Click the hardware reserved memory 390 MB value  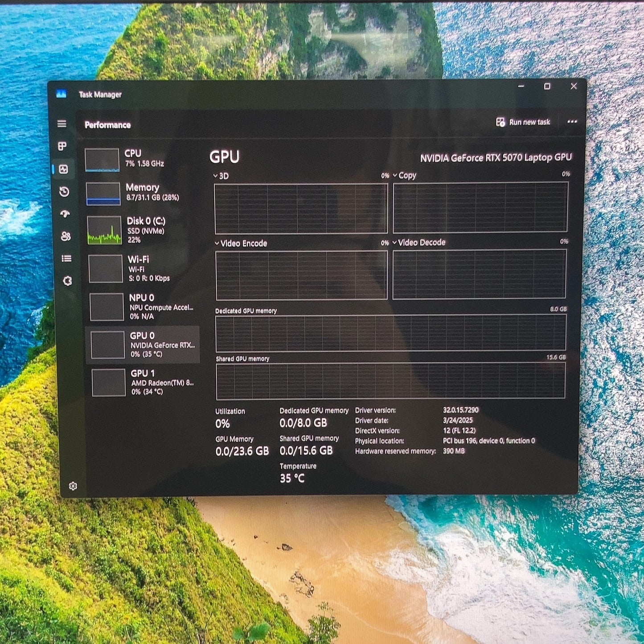pyautogui.click(x=454, y=451)
